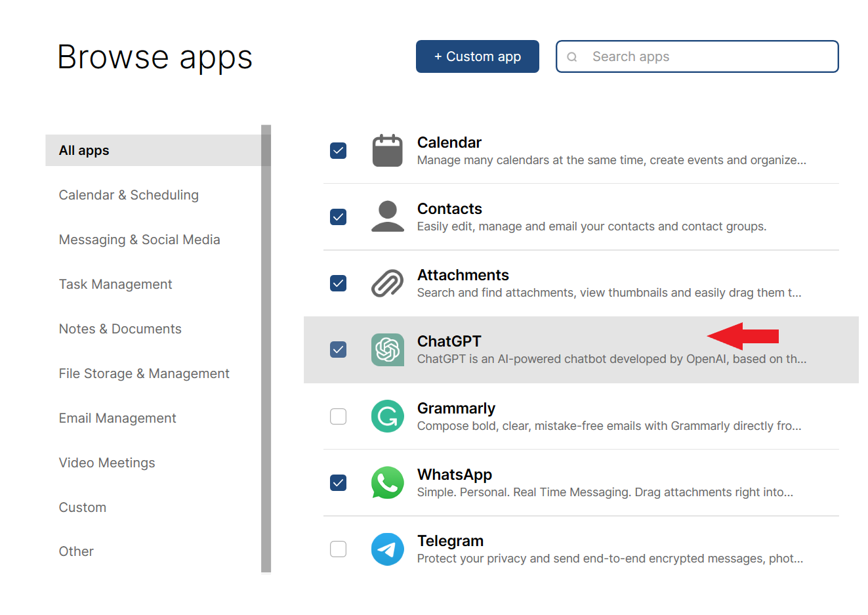The width and height of the screenshot is (868, 615).
Task: Select Email Management category
Action: click(x=117, y=418)
